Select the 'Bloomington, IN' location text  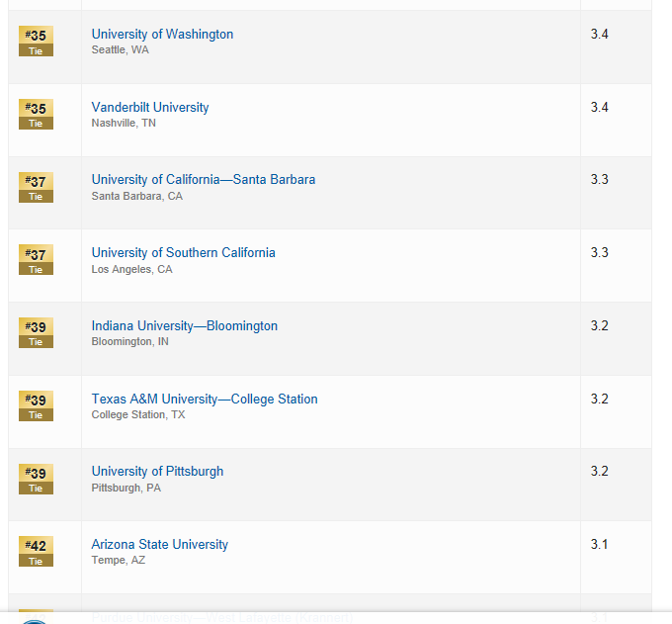[129, 342]
